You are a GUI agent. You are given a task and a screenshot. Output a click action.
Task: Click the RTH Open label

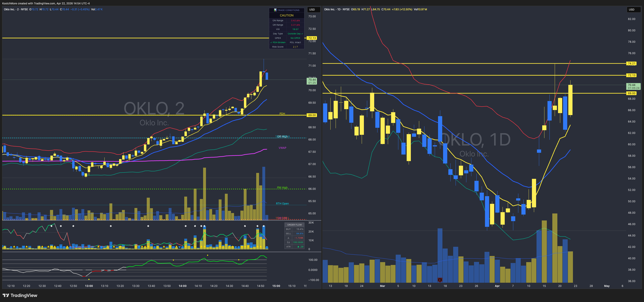point(282,204)
